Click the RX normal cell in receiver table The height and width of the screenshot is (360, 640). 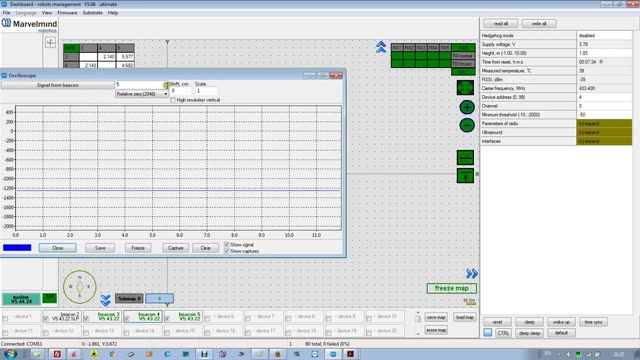463,56
